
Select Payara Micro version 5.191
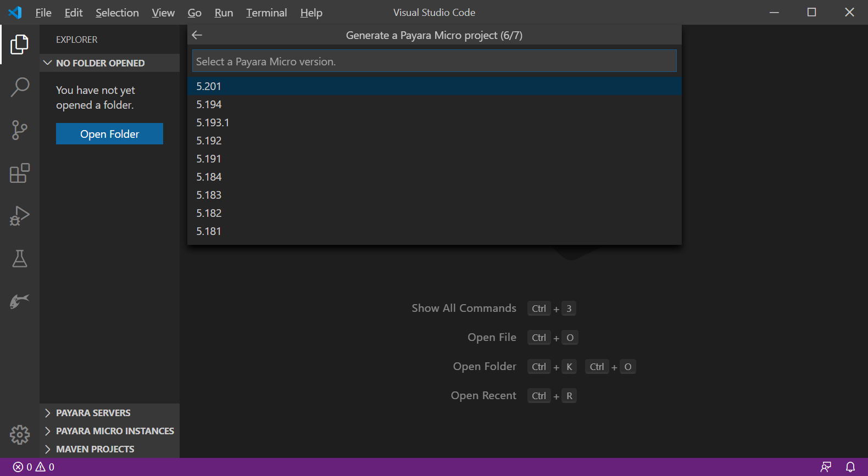pyautogui.click(x=434, y=159)
